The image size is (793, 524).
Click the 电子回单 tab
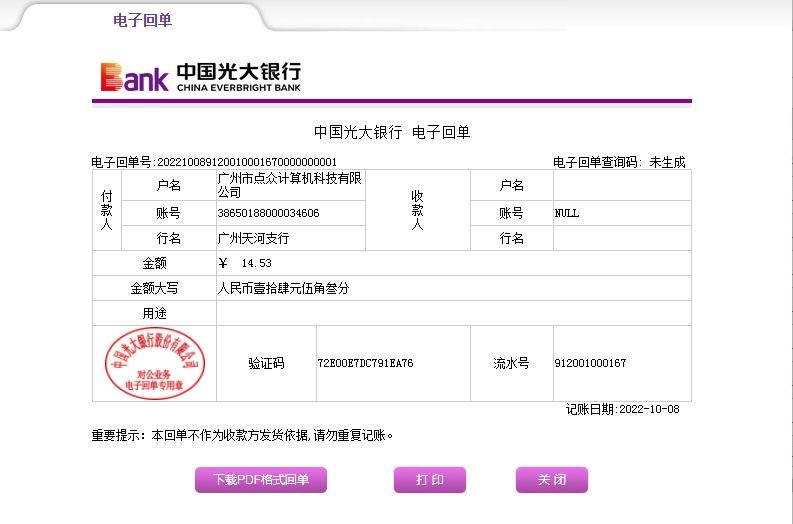click(x=143, y=20)
